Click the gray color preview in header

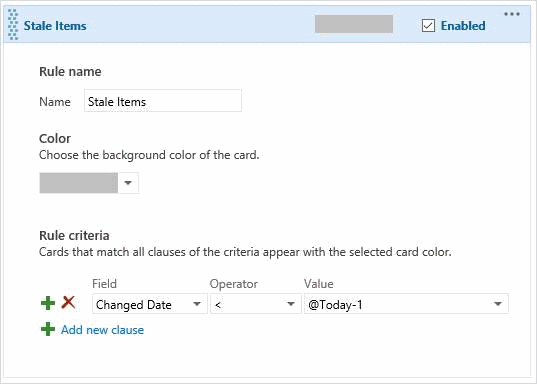point(354,24)
